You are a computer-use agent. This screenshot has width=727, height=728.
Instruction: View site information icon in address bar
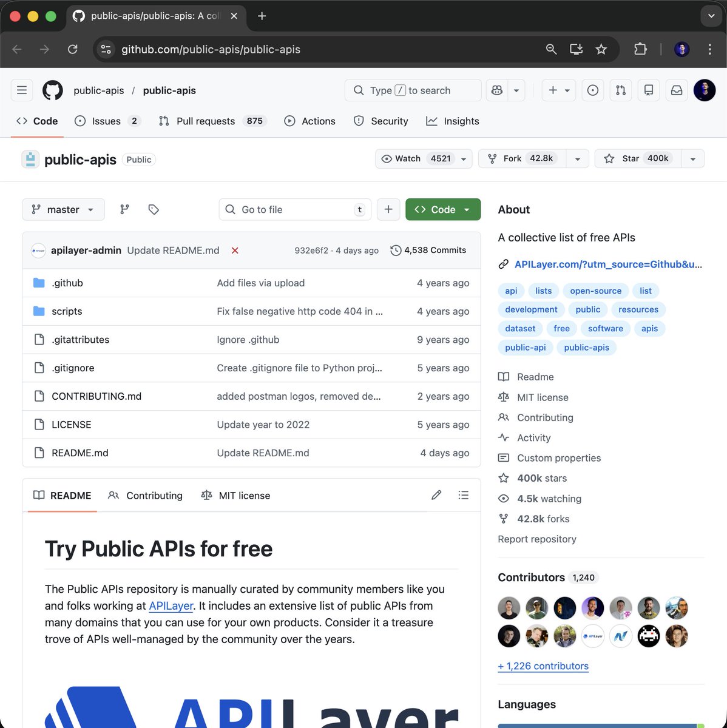106,49
